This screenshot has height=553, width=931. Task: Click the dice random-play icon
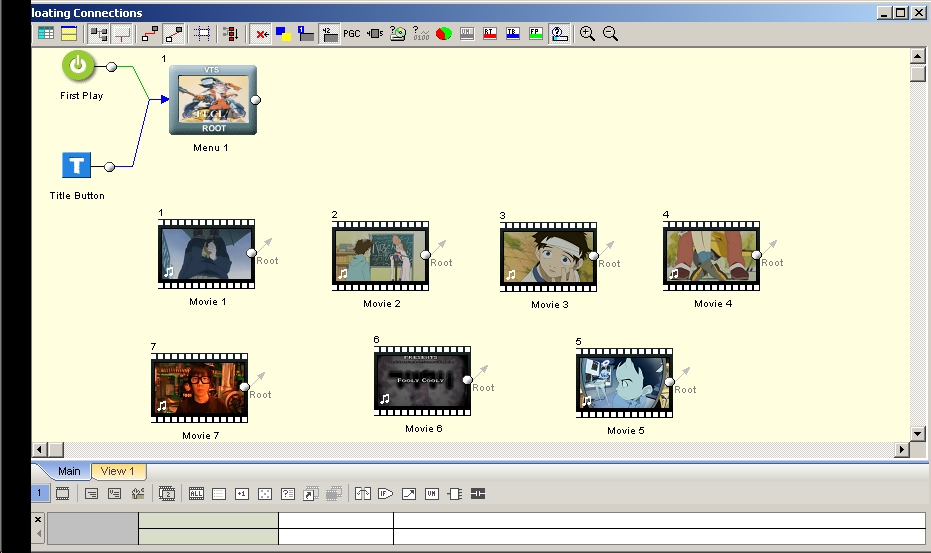click(x=265, y=494)
